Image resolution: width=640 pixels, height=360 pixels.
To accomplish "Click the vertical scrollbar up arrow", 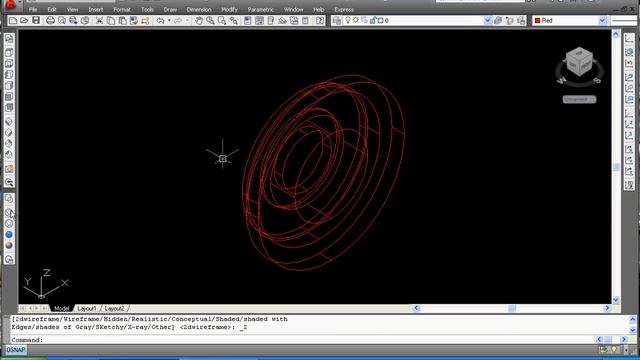I will click(616, 34).
